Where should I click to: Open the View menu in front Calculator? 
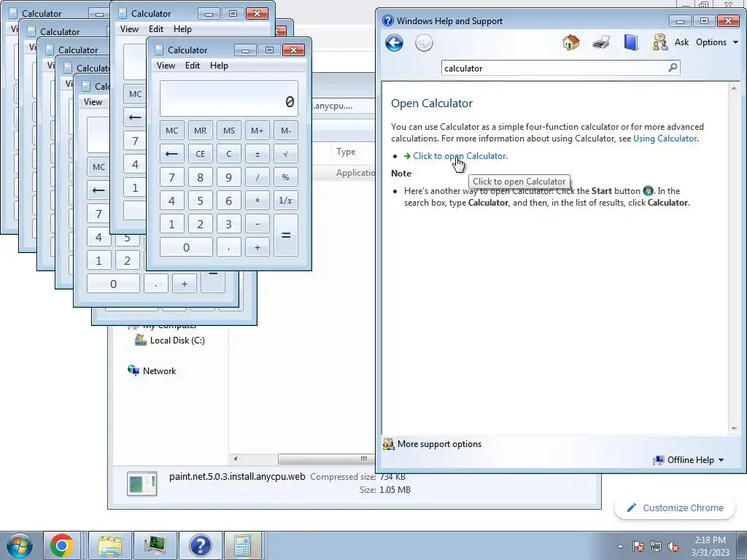click(166, 66)
